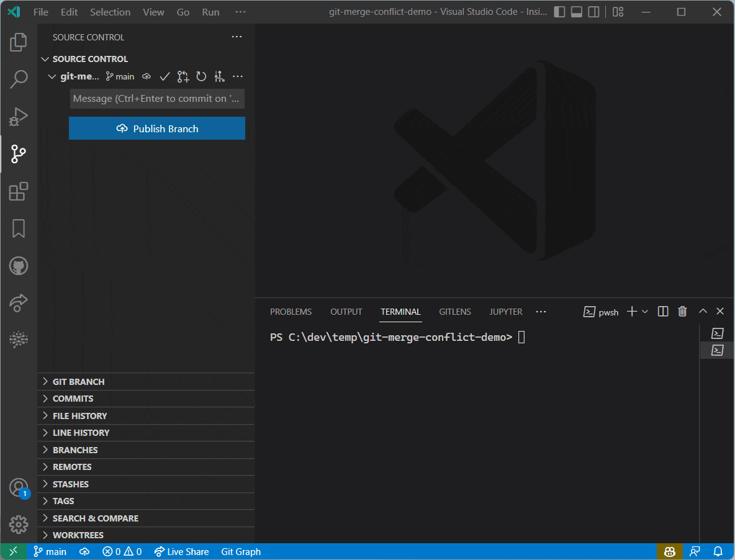Kill the terminal with the trash icon
Viewport: 735px width, 560px height.
tap(682, 311)
